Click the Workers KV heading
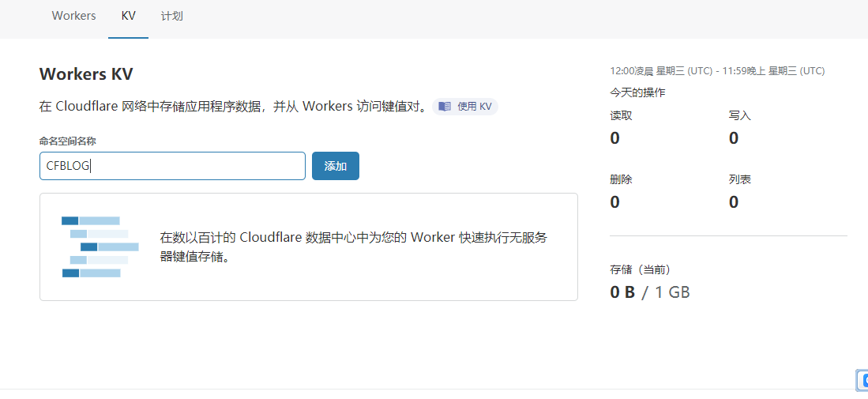868x399 pixels. tap(86, 74)
